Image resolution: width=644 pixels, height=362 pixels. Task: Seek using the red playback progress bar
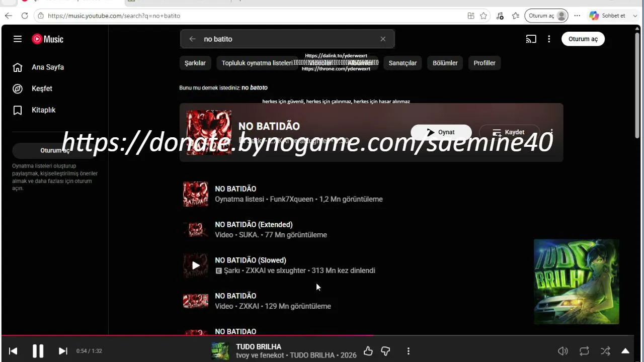coord(317,335)
